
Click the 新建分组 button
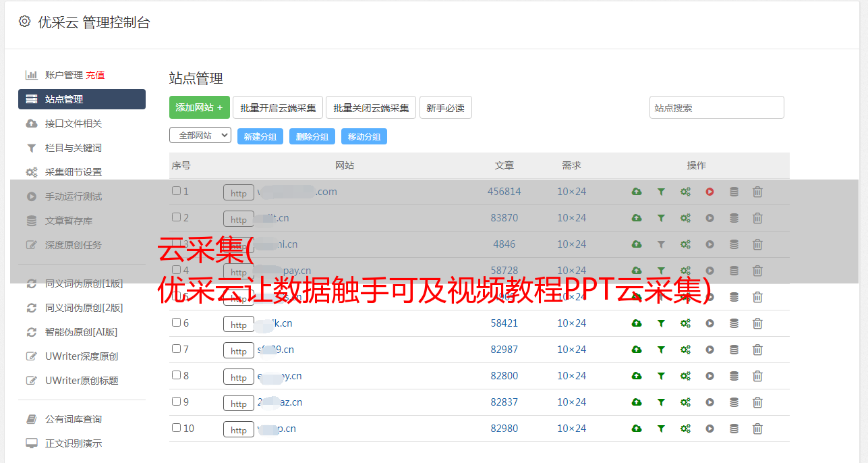260,136
